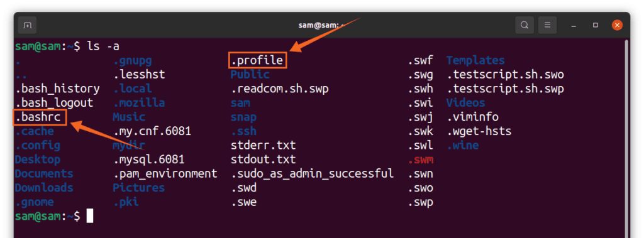Viewport: 644px width, 238px height.
Task: Select the Downloads directory entry
Action: [44, 188]
